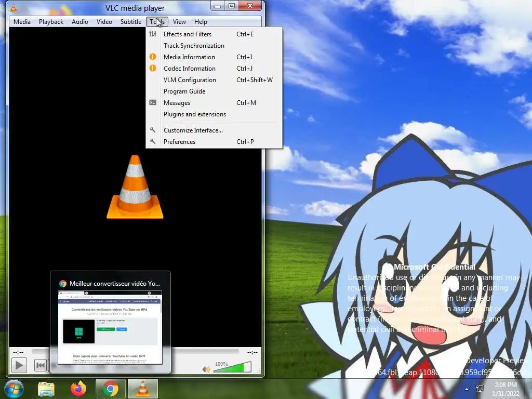Image resolution: width=532 pixels, height=399 pixels.
Task: Click the wrench icon beside Preferences
Action: [153, 141]
